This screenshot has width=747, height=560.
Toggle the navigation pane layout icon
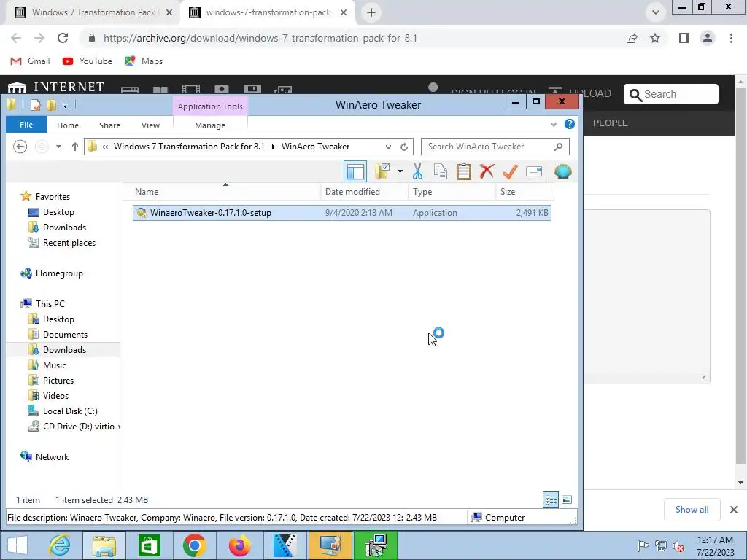355,171
